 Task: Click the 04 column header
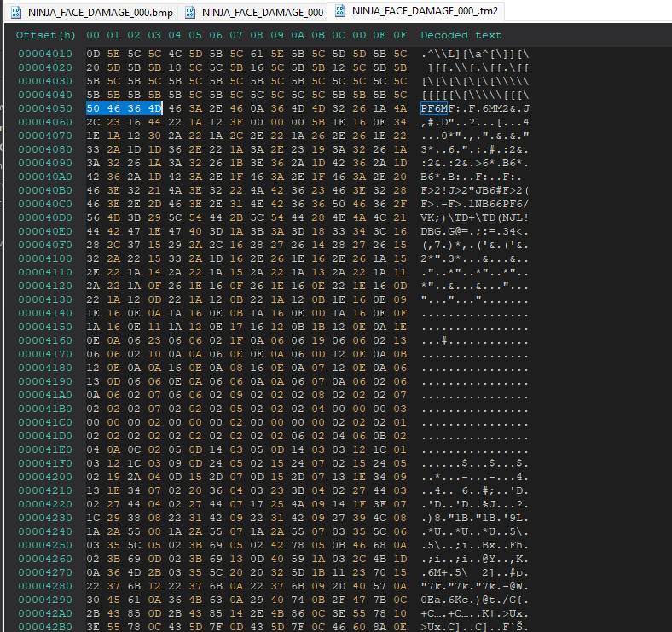[x=175, y=35]
